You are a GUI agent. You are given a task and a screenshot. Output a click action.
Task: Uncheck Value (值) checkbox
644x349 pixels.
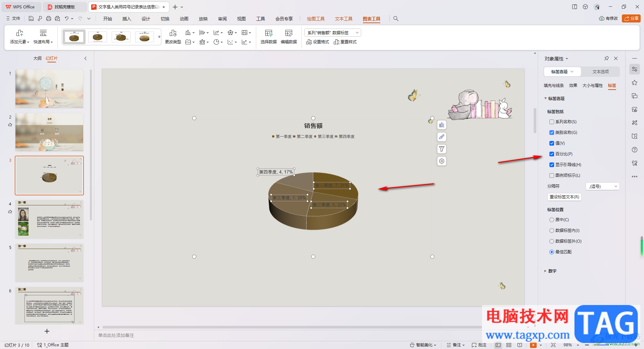[552, 143]
